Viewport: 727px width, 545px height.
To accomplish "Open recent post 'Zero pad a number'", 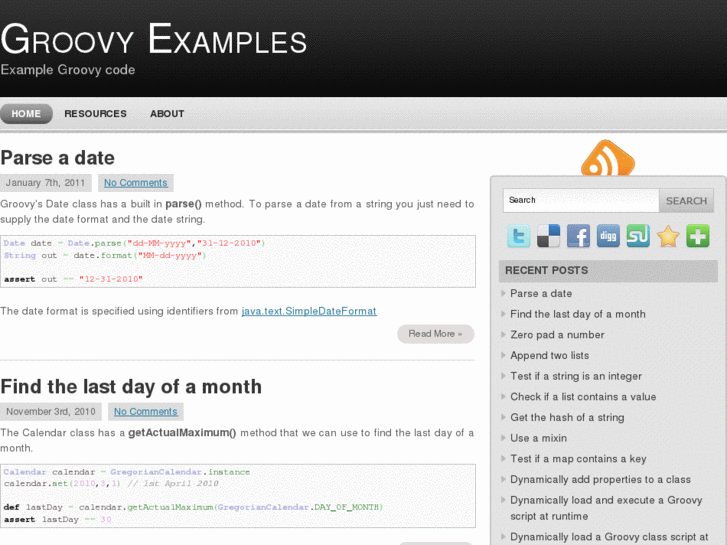I will pyautogui.click(x=557, y=335).
